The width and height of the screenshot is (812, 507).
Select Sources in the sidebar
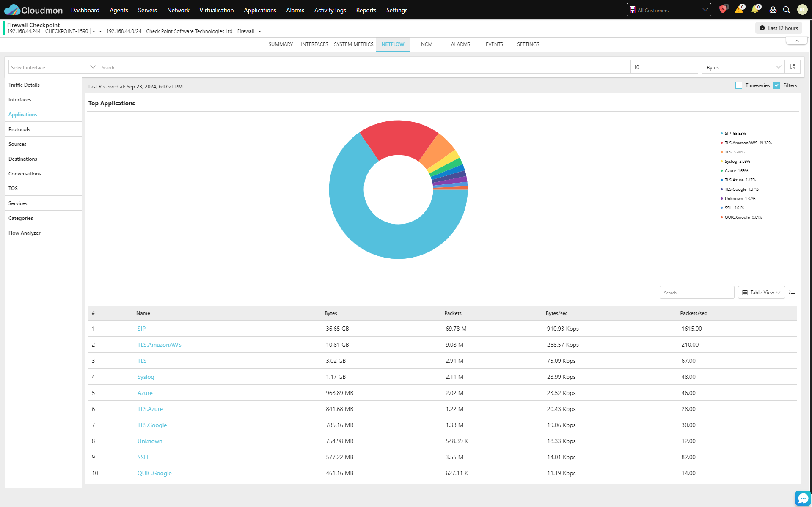[43, 144]
